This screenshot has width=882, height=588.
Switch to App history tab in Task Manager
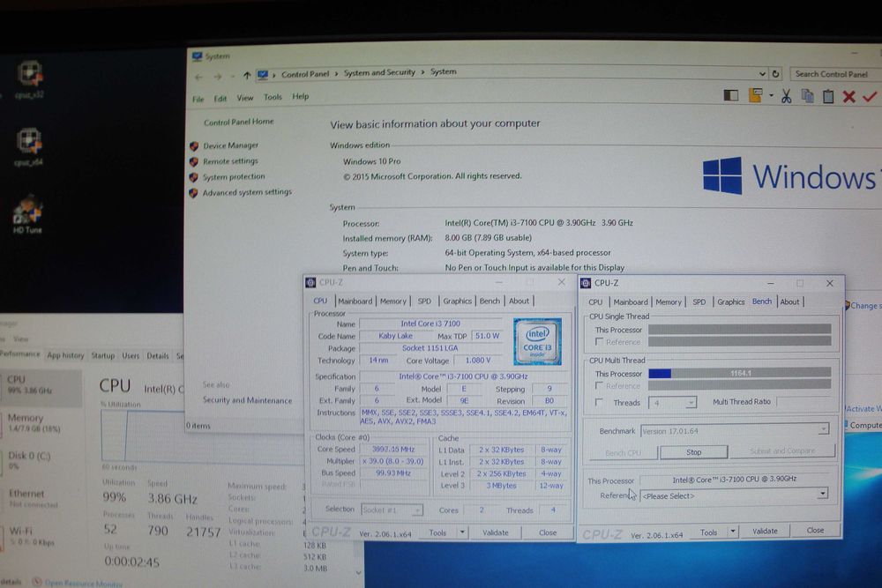click(x=65, y=355)
